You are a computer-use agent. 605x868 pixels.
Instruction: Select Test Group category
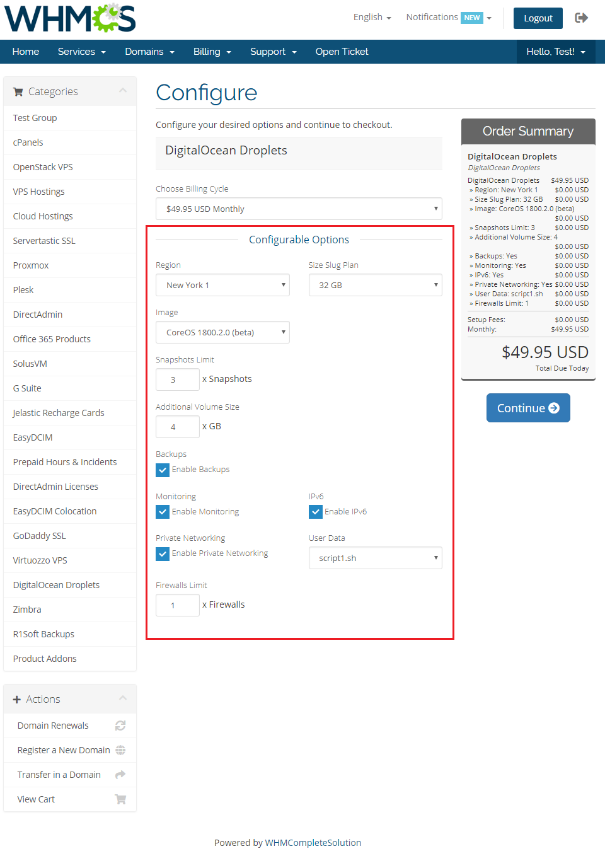(70, 118)
